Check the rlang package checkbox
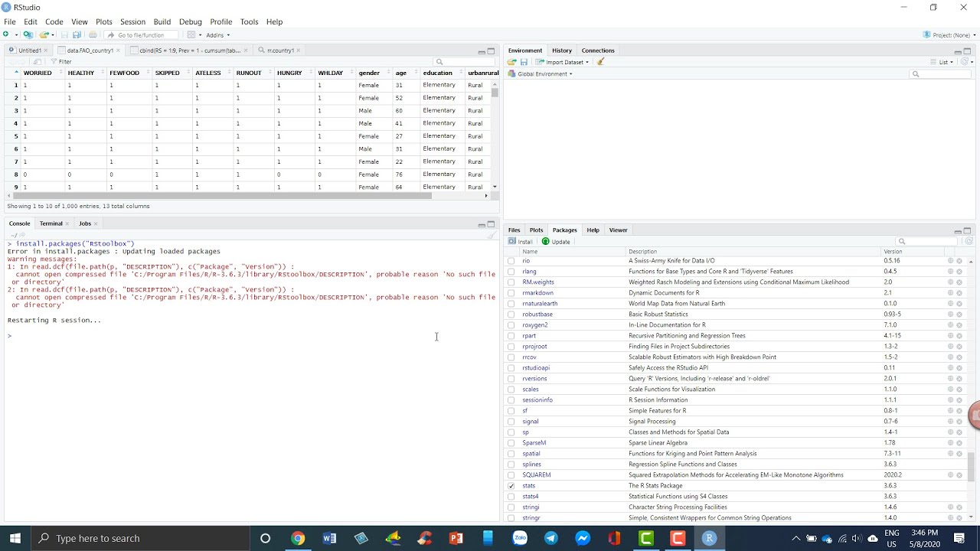Viewport: 980px width, 551px height. [511, 272]
